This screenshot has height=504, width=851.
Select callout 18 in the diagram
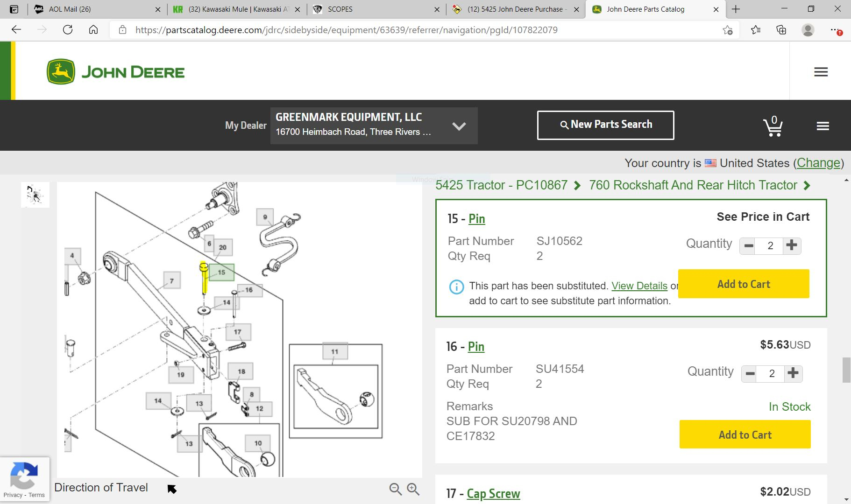coord(241,371)
